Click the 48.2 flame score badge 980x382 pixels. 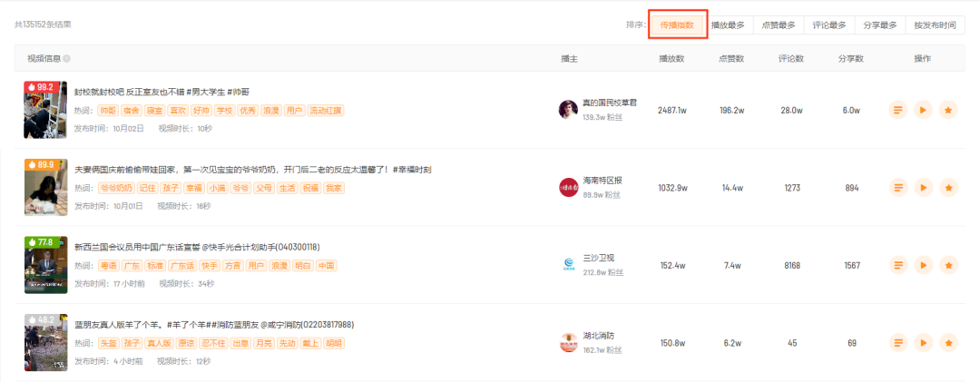(41, 319)
